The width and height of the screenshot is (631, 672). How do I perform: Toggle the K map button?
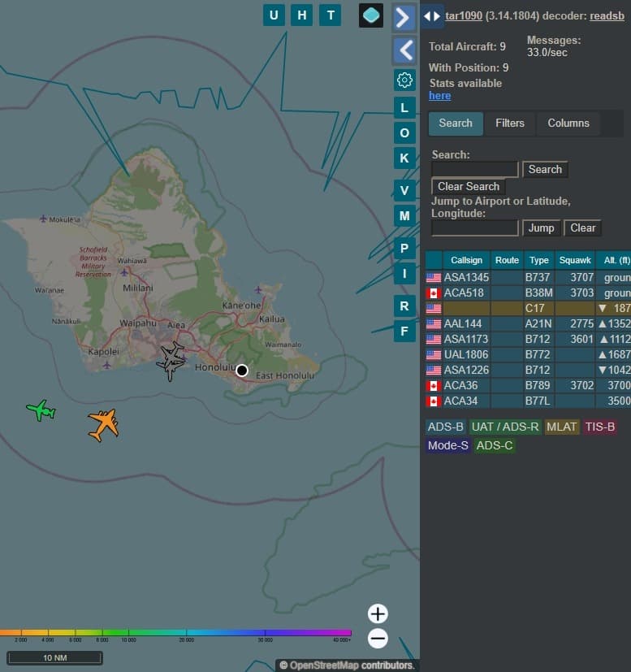(404, 158)
